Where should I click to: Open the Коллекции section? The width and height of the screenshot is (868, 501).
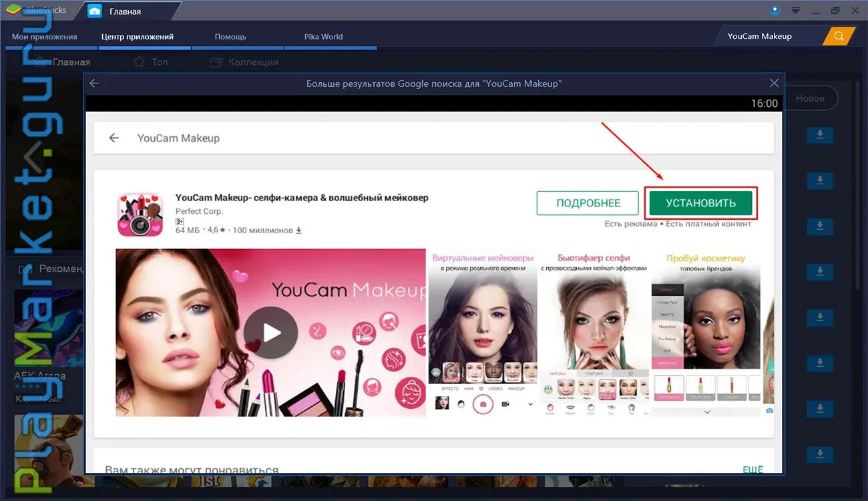pos(244,62)
